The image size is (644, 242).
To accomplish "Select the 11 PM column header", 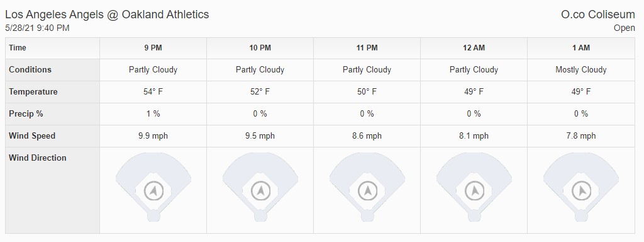I will click(x=367, y=48).
